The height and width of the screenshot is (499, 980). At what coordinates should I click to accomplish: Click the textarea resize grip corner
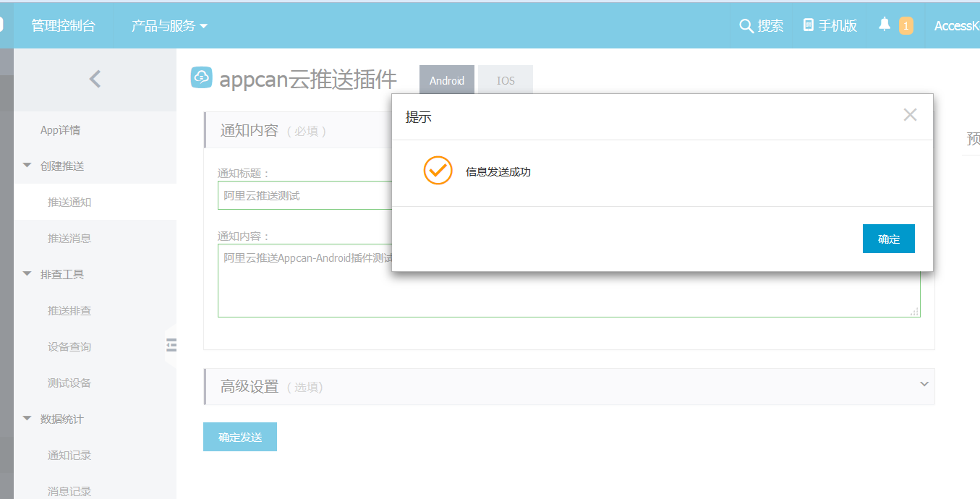tap(915, 312)
